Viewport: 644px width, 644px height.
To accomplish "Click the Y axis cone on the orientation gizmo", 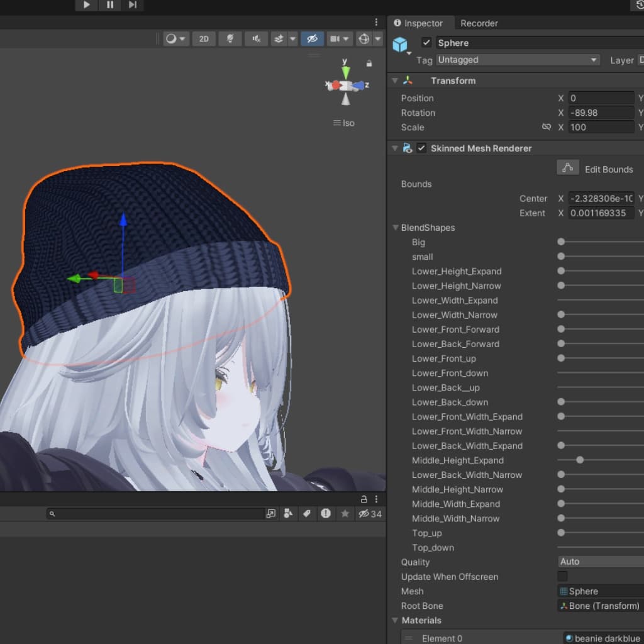I will coord(346,72).
